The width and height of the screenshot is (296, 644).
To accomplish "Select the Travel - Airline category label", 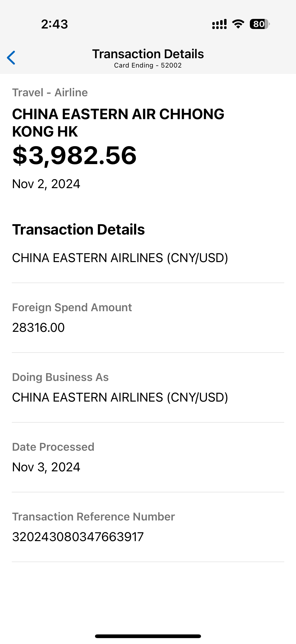I will (50, 93).
